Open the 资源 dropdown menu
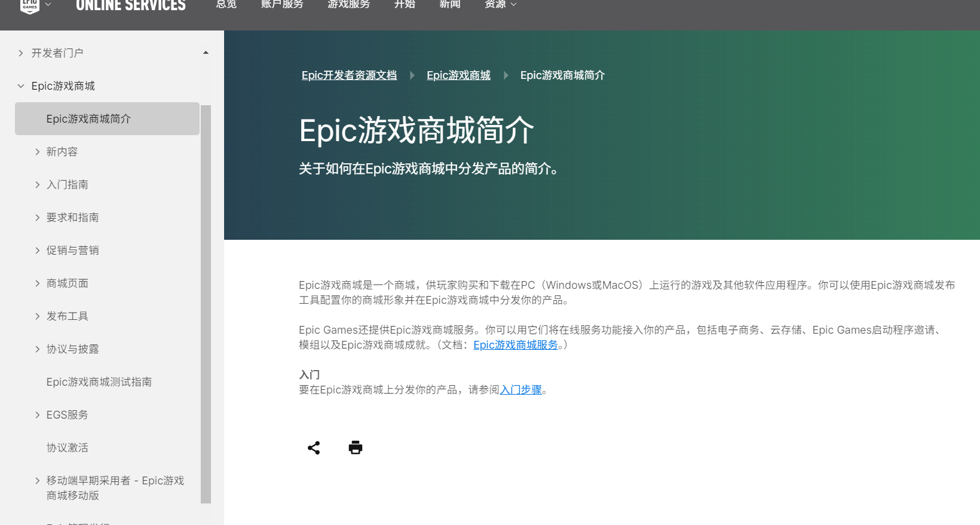This screenshot has width=980, height=525. coord(501,4)
